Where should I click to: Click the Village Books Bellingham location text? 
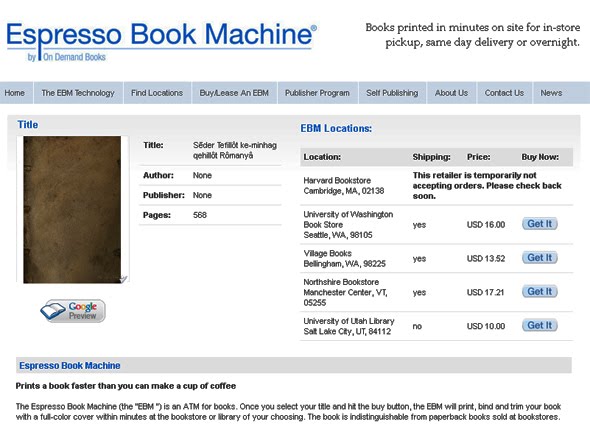344,258
